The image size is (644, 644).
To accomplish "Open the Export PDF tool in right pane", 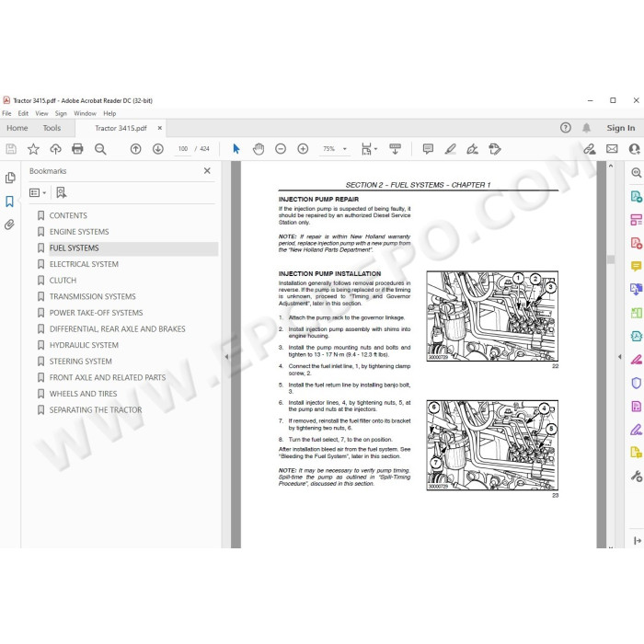I will coord(637,196).
